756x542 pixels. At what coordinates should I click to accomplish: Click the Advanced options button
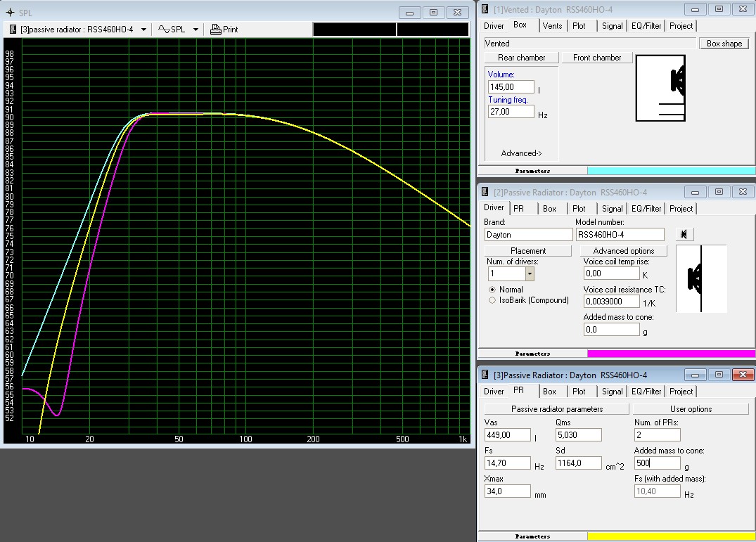623,251
